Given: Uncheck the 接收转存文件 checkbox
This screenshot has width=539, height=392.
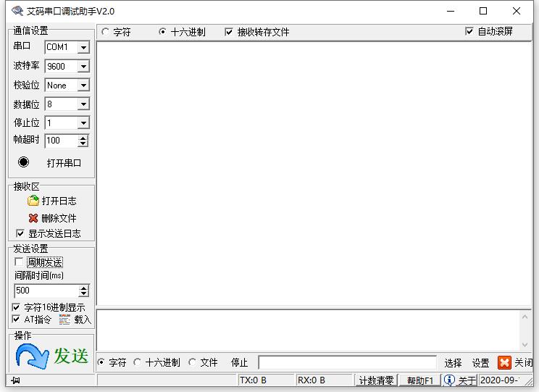Looking at the screenshot, I should pos(230,32).
